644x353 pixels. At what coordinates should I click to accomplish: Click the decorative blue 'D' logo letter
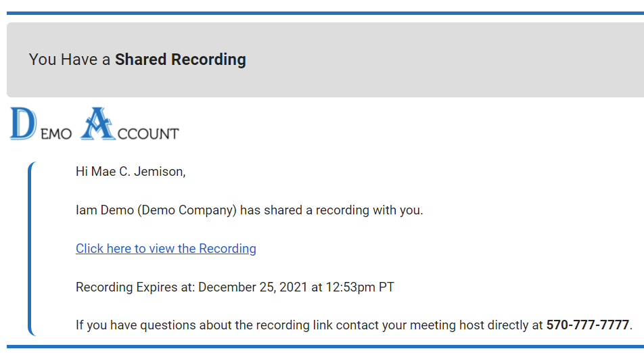tap(23, 124)
